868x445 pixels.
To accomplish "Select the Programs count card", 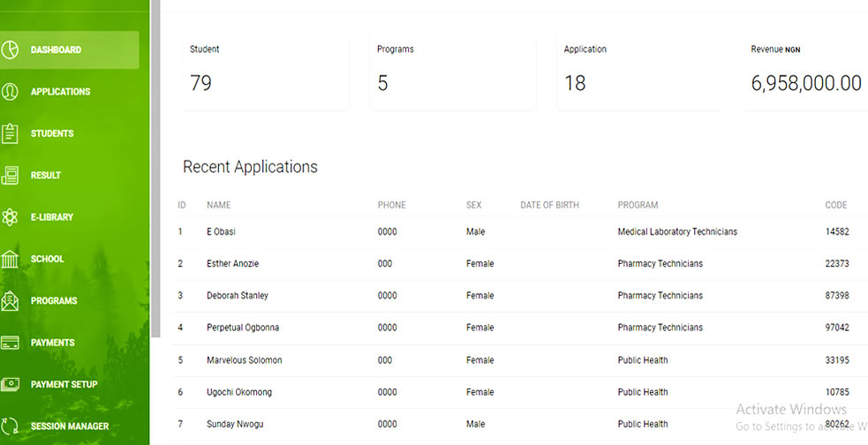I will [452, 72].
